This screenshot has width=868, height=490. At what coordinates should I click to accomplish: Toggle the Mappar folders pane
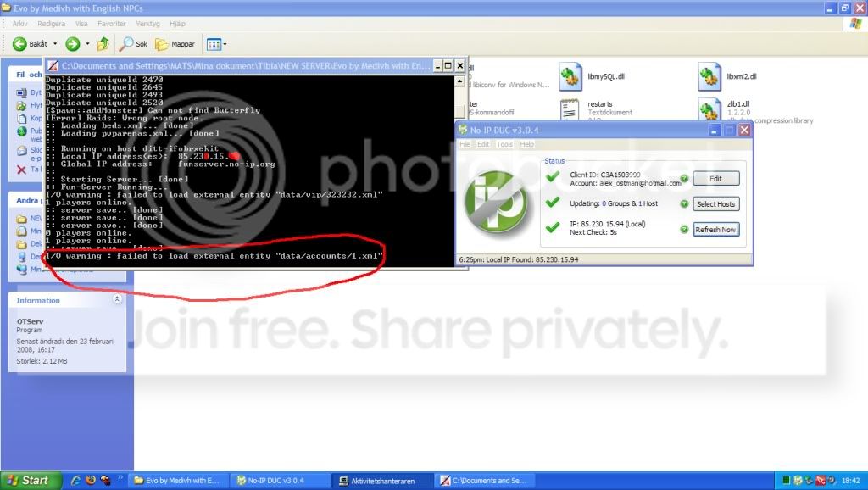click(175, 44)
